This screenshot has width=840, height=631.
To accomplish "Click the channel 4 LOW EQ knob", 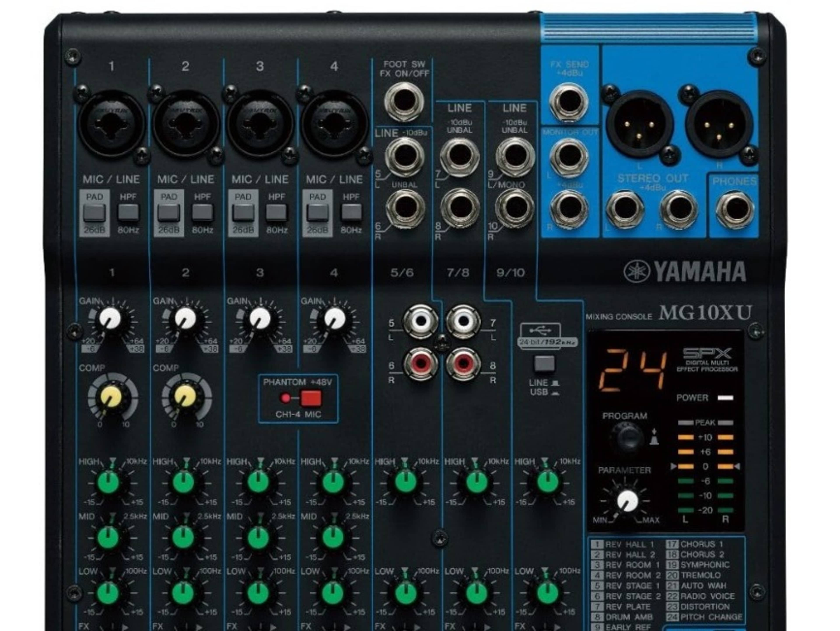I will coord(333,593).
